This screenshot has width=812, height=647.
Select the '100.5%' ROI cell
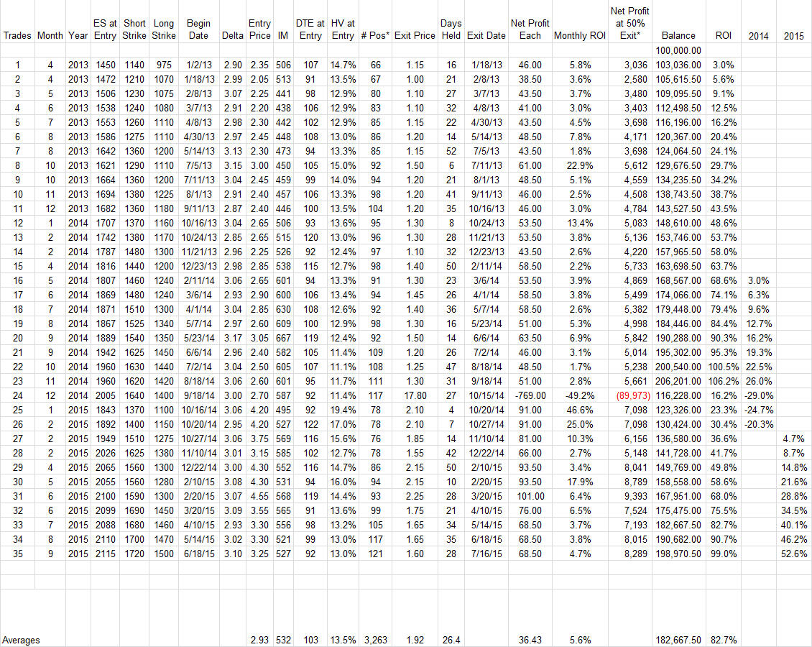click(x=724, y=367)
